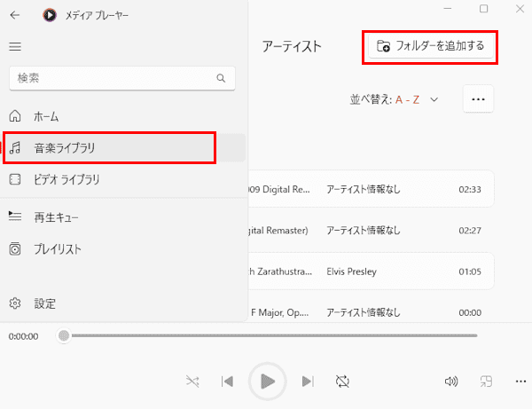Open ホーム in the sidebar
This screenshot has width=532, height=409.
[x=123, y=116]
